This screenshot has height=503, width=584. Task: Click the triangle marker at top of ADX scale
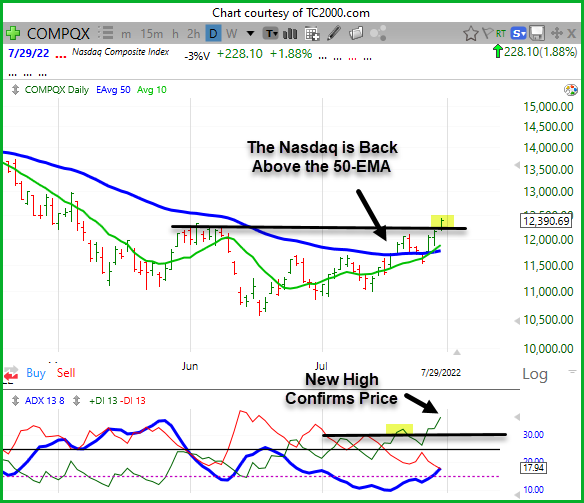[517, 417]
